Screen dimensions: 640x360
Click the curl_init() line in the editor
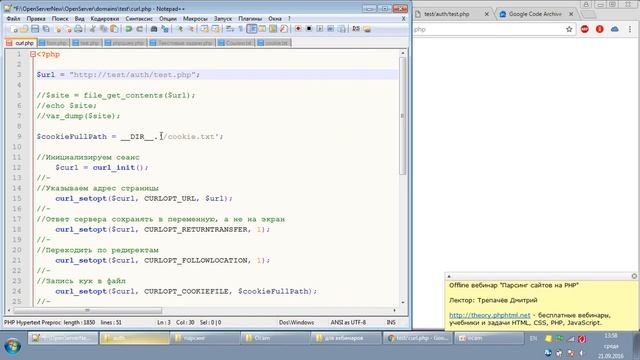coord(102,167)
